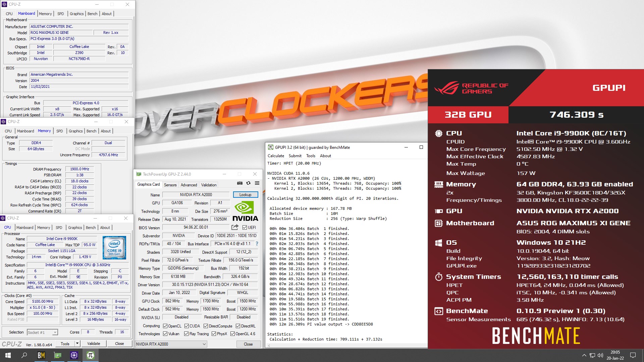Click the Tools button in CPU-Z
This screenshot has width=644, height=362.
[65, 344]
